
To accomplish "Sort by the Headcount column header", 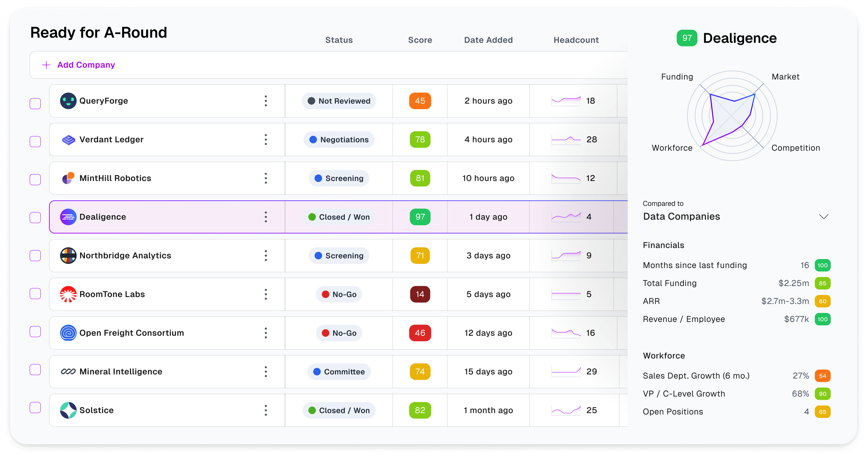I will (576, 40).
